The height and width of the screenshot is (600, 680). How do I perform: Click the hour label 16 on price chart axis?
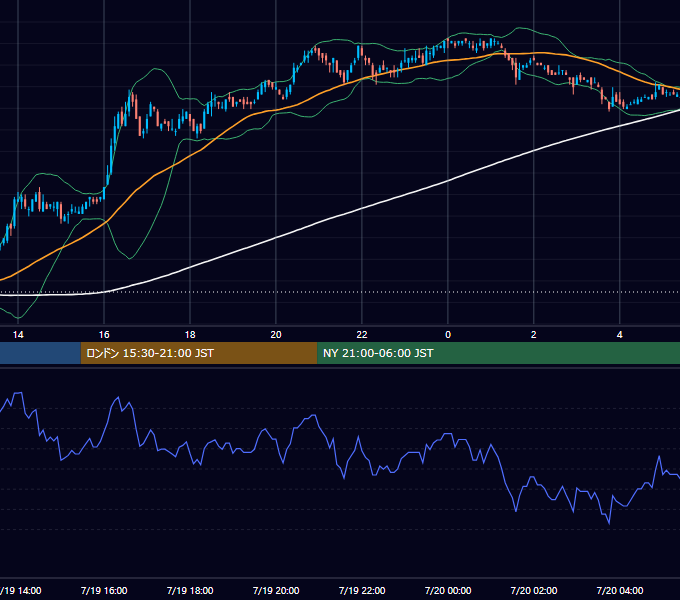point(104,335)
